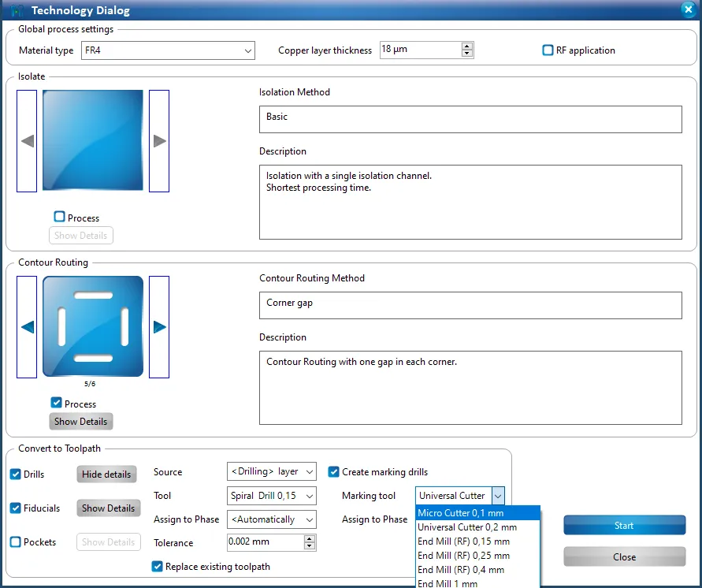
Task: Choose Micro Cutter 0,1 mm option
Action: click(x=477, y=513)
